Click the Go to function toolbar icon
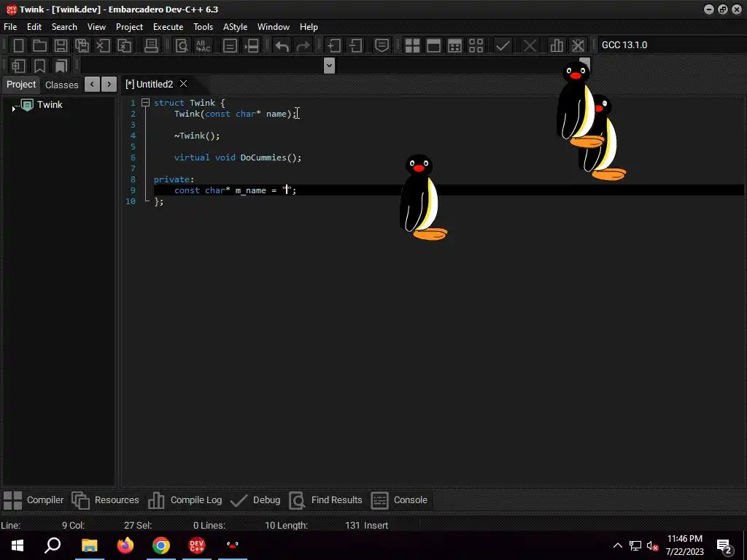 tap(230, 46)
